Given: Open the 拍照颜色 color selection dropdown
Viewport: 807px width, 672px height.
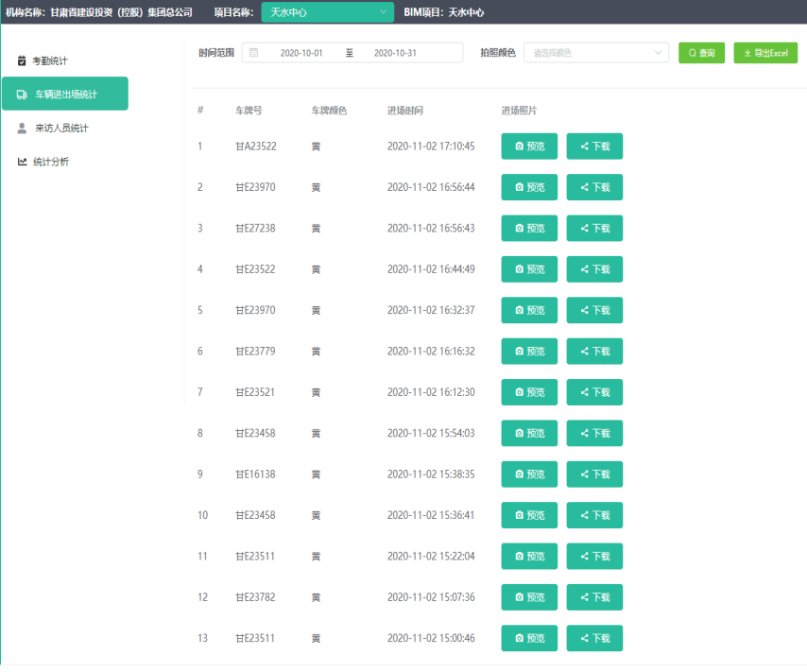Looking at the screenshot, I should pos(596,53).
